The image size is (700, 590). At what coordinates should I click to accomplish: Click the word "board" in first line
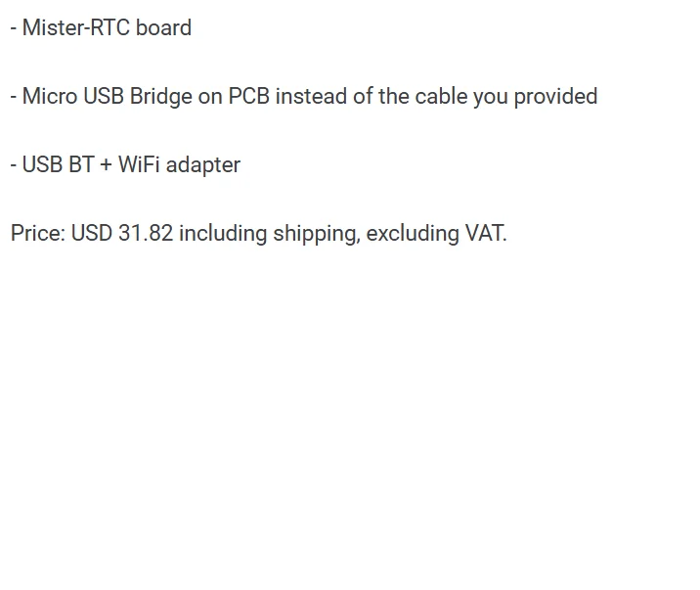point(163,28)
